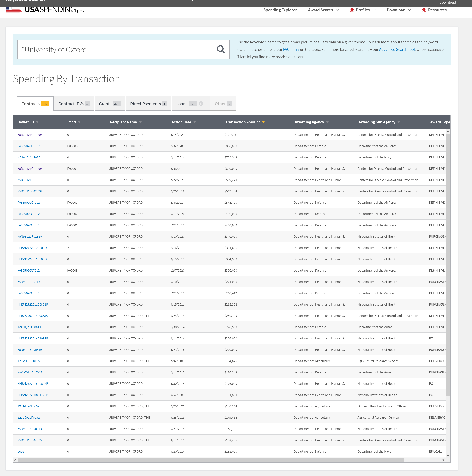This screenshot has height=476, width=472.
Task: Open award 0002 link
Action: (x=21, y=452)
